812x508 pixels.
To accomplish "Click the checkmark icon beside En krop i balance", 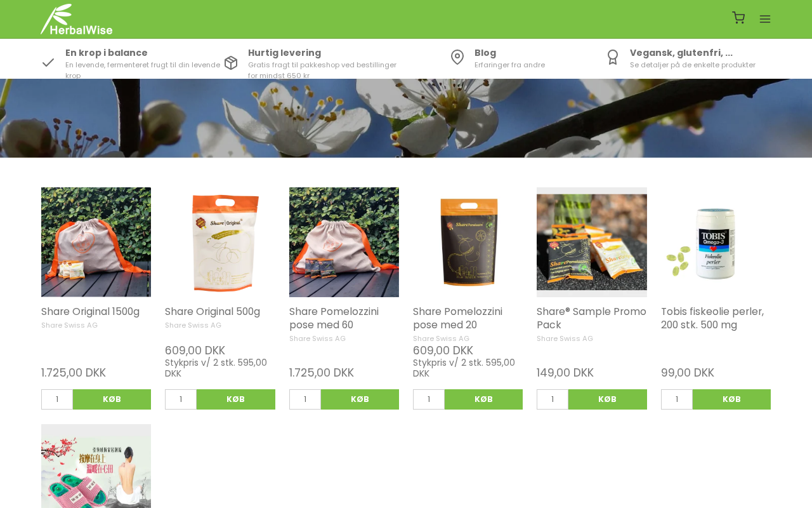I will 48,62.
